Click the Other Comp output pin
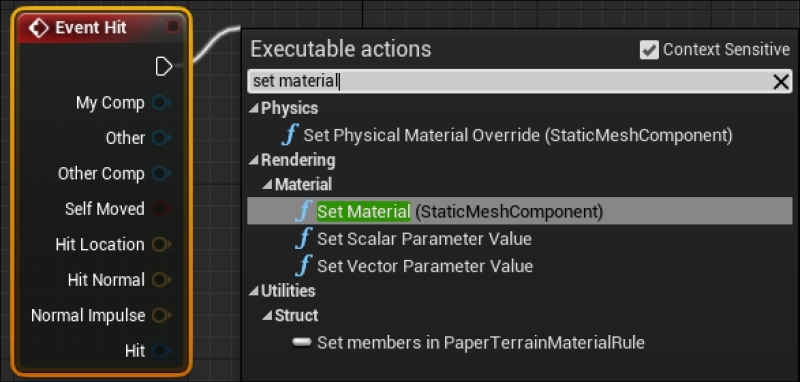800x382 pixels. (161, 173)
